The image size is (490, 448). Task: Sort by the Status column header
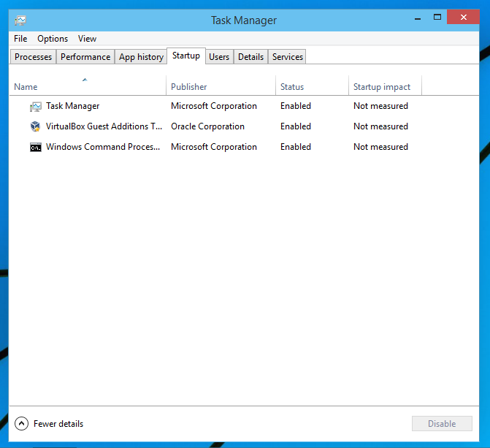(x=313, y=85)
